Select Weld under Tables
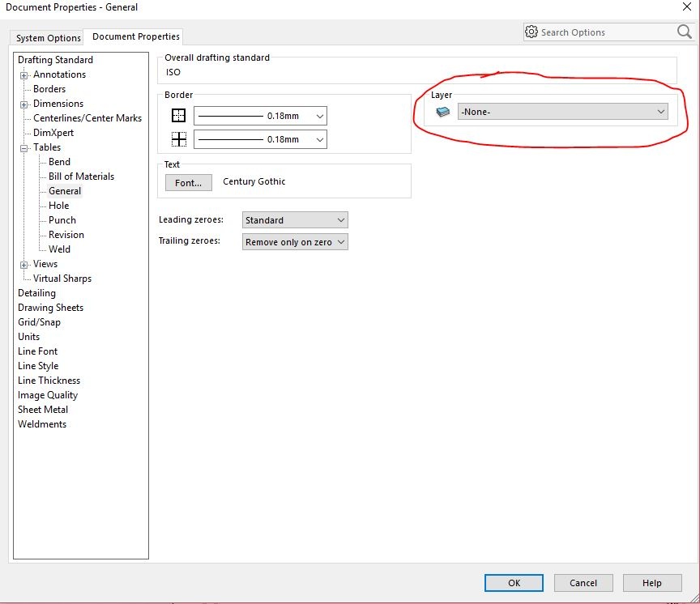The image size is (700, 604). [59, 249]
